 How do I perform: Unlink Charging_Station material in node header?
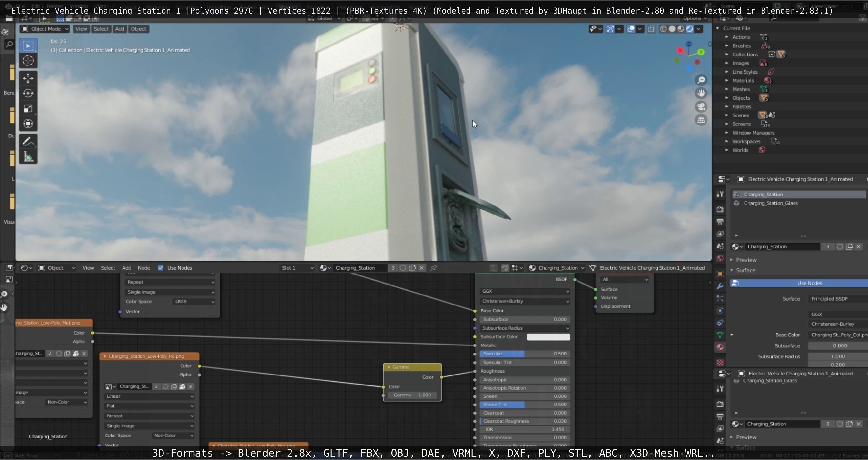(421, 268)
